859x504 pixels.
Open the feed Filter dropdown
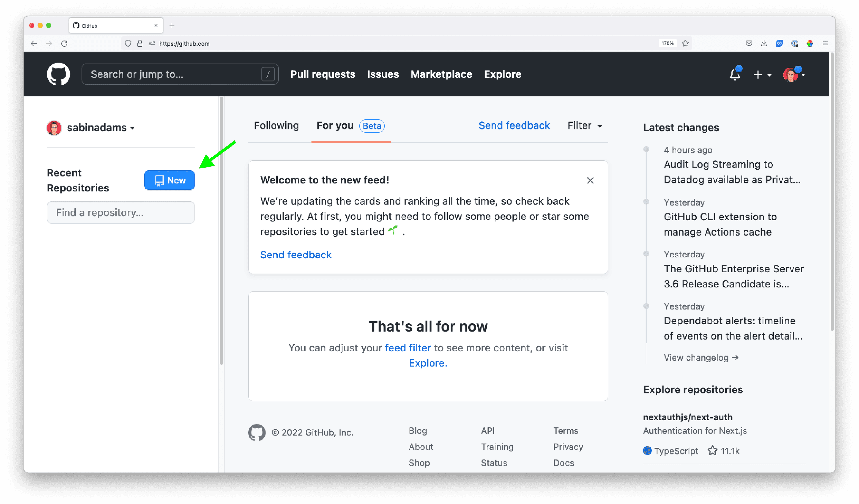[585, 126]
